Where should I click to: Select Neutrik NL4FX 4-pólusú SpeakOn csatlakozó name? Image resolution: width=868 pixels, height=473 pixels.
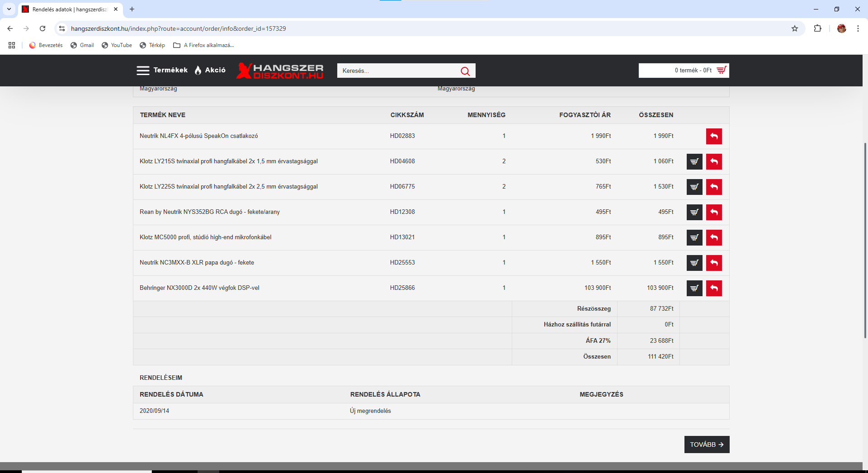[199, 136]
